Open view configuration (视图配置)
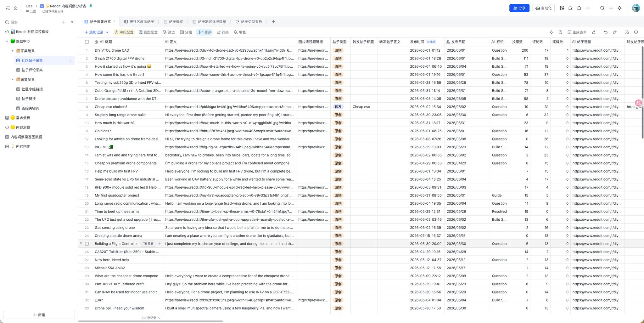 (148, 32)
